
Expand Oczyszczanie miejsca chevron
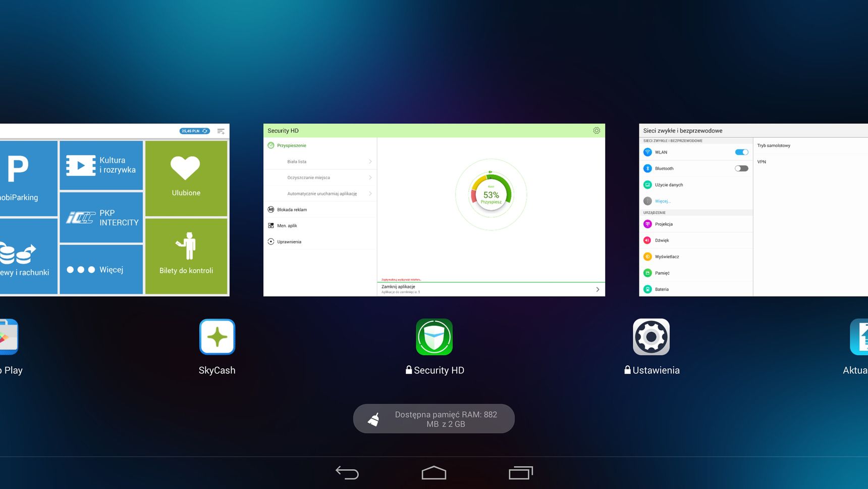click(x=370, y=177)
